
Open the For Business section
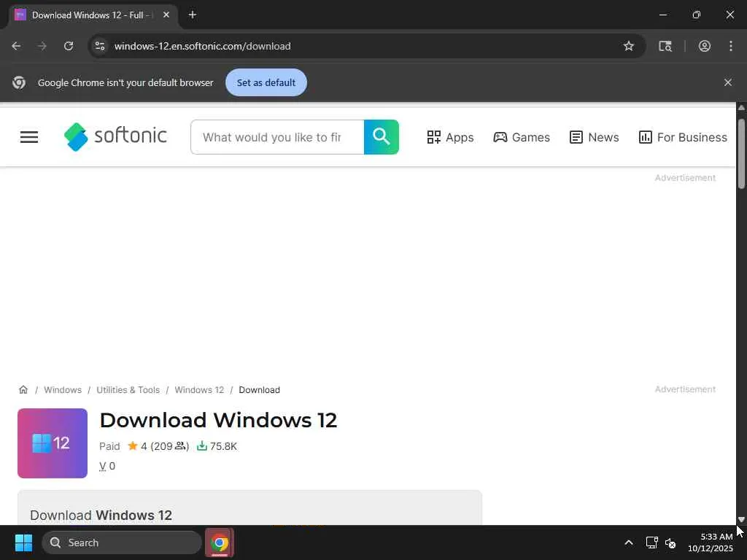(683, 137)
